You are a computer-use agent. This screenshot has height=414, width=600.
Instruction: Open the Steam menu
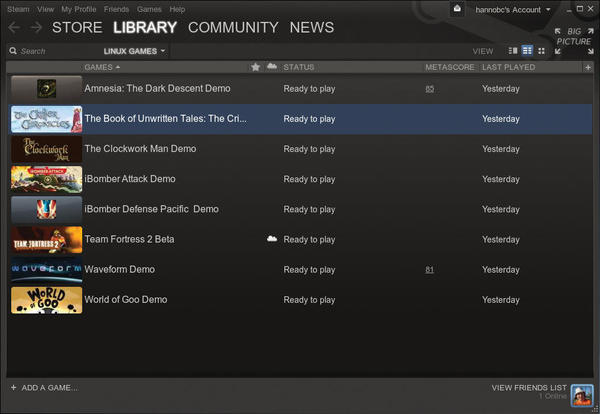[x=18, y=9]
